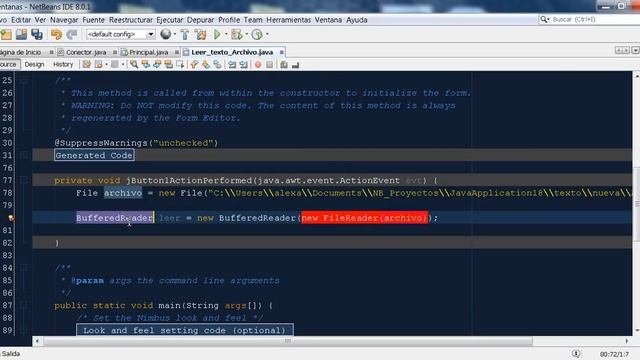Screen dimensions: 640x360
Task: Open the Editar menu
Action: click(x=21, y=20)
